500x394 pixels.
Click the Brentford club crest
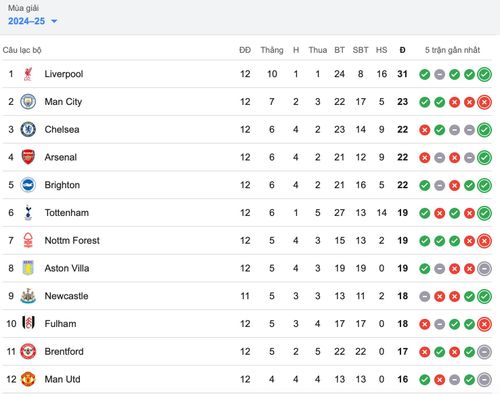(28, 351)
